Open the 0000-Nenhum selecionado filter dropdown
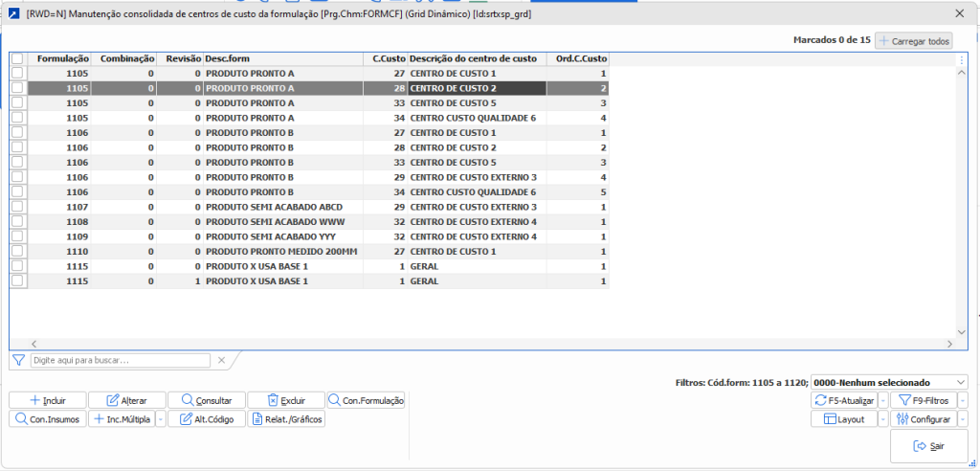This screenshot has height=471, width=980. click(889, 382)
